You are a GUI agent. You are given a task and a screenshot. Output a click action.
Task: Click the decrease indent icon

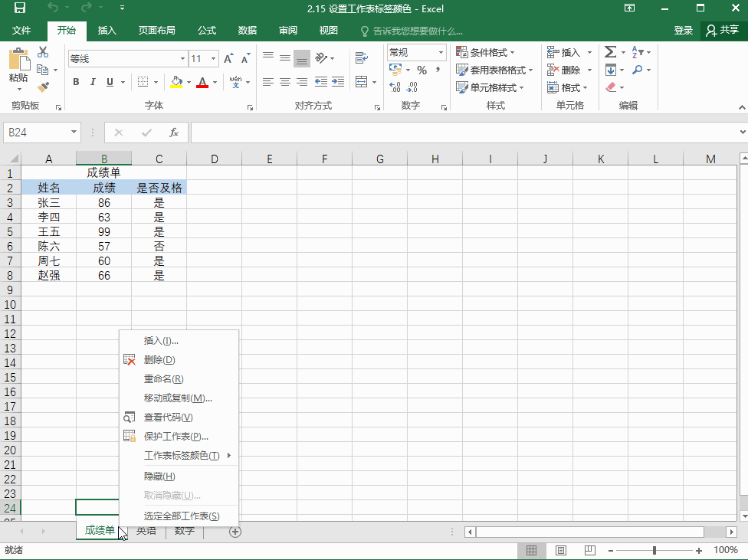(x=321, y=82)
